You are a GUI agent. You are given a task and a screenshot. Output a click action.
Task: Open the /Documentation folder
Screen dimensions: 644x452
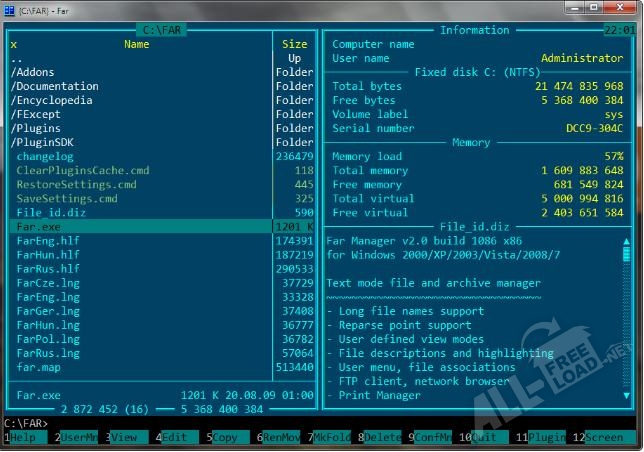tap(53, 86)
